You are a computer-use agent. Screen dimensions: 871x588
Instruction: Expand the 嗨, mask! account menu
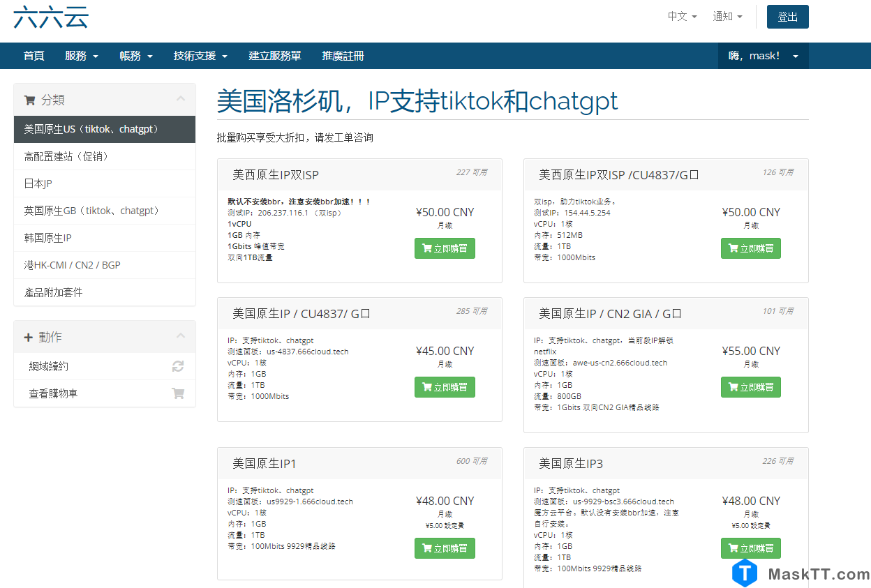point(763,56)
